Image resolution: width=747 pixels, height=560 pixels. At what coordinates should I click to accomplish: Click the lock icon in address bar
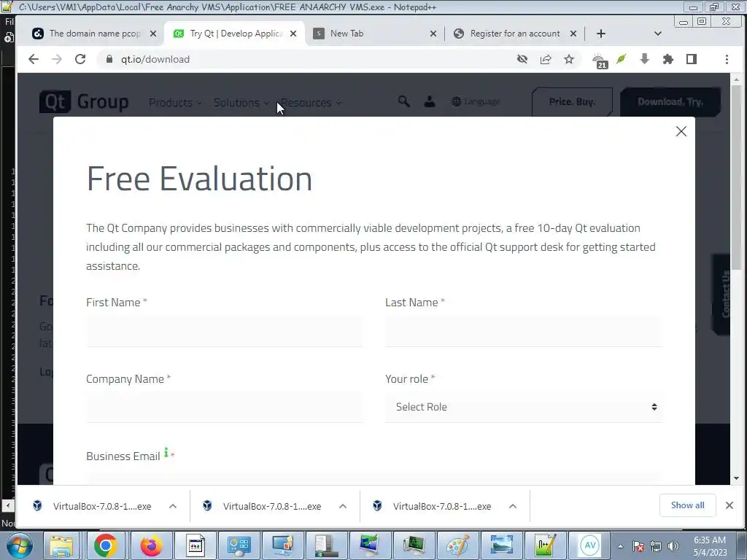tap(109, 59)
